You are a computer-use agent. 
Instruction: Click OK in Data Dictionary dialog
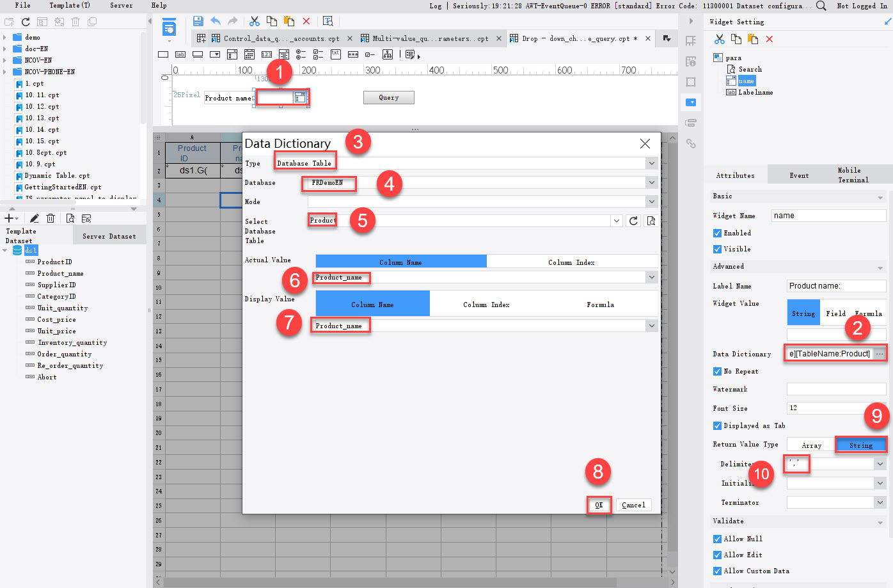coord(599,505)
